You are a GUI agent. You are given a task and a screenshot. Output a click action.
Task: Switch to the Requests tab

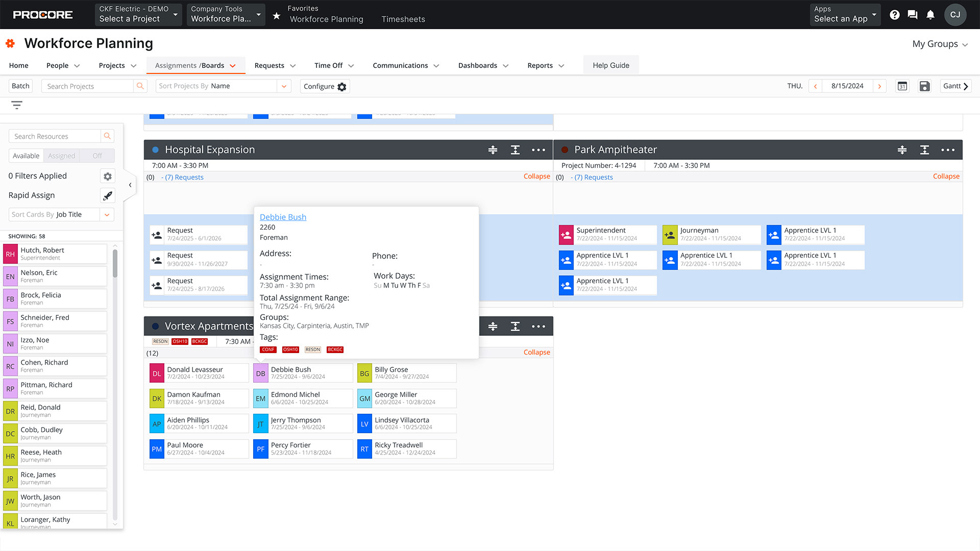coord(274,65)
